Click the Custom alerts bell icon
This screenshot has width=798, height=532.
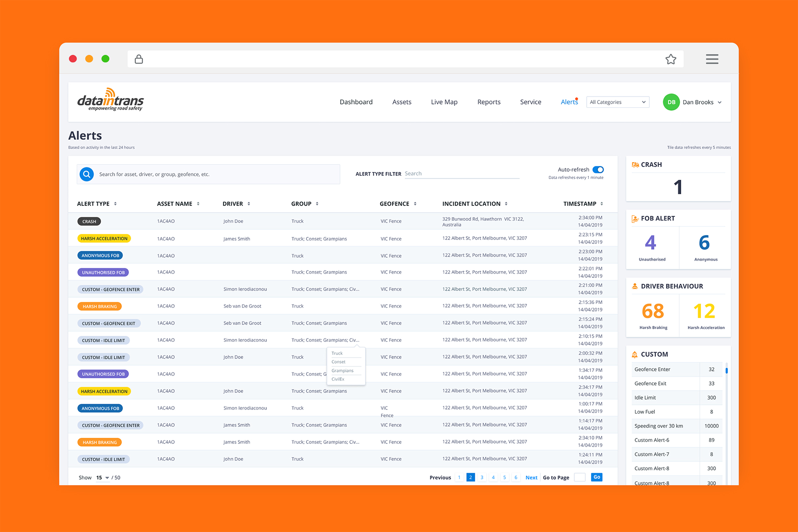pos(635,355)
